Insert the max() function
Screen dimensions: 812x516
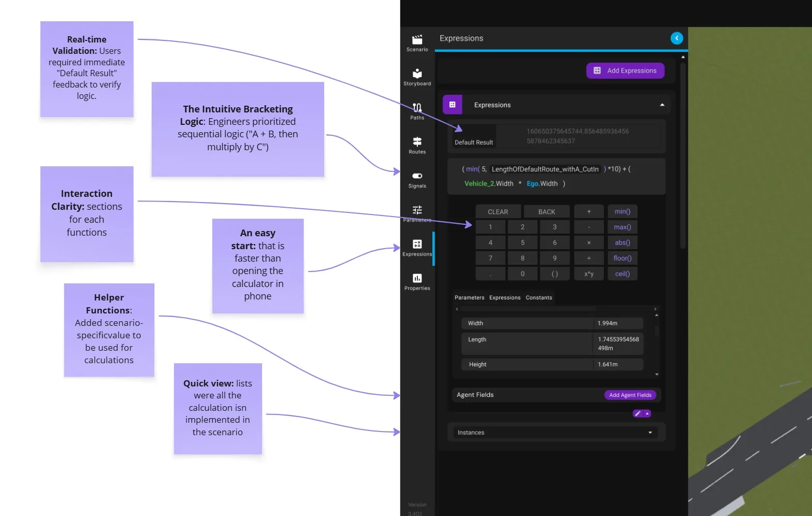[x=622, y=227]
